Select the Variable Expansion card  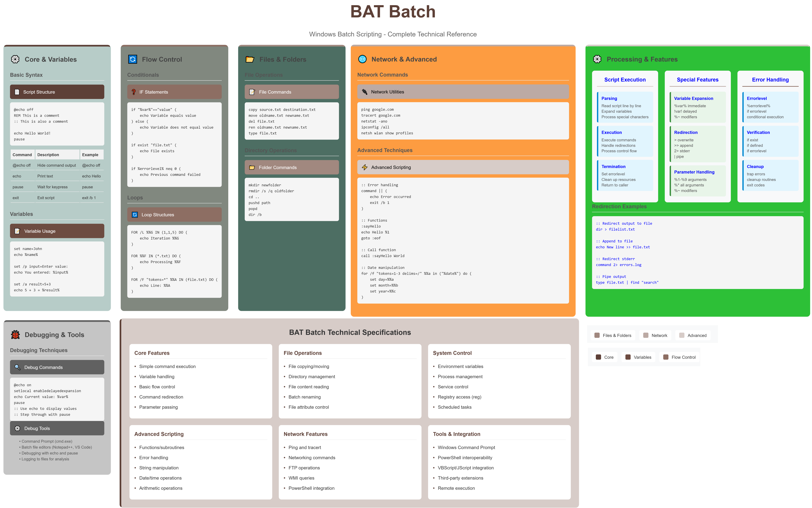[x=697, y=107]
